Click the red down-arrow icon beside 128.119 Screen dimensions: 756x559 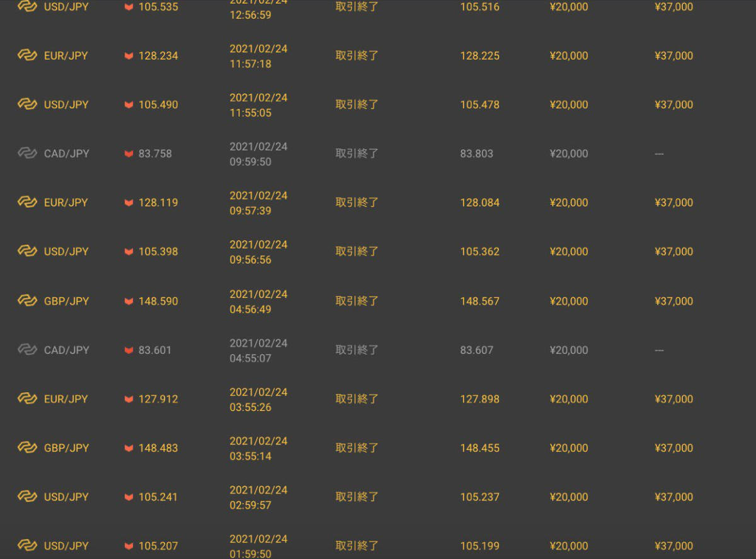[129, 203]
